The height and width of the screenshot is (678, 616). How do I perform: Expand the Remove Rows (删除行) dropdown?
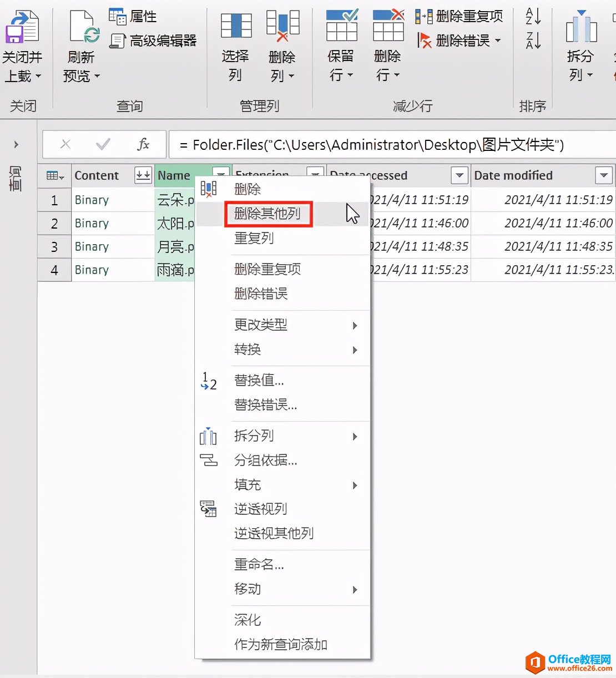tap(396, 75)
